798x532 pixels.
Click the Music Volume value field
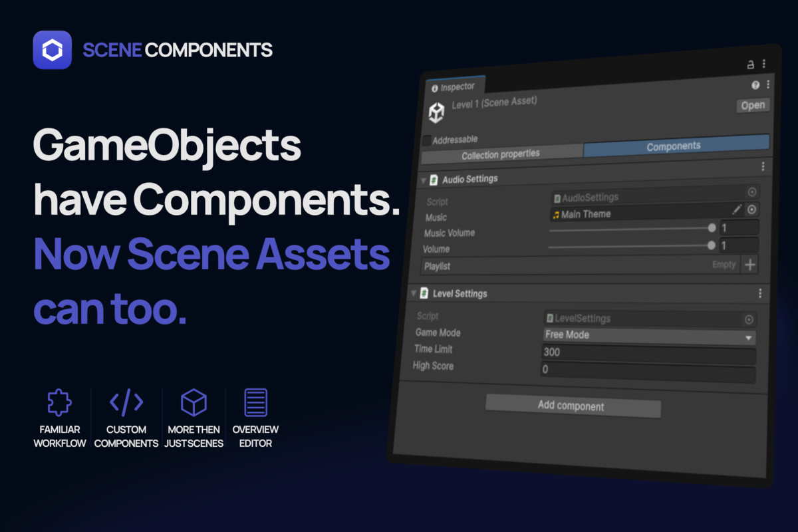tap(739, 228)
